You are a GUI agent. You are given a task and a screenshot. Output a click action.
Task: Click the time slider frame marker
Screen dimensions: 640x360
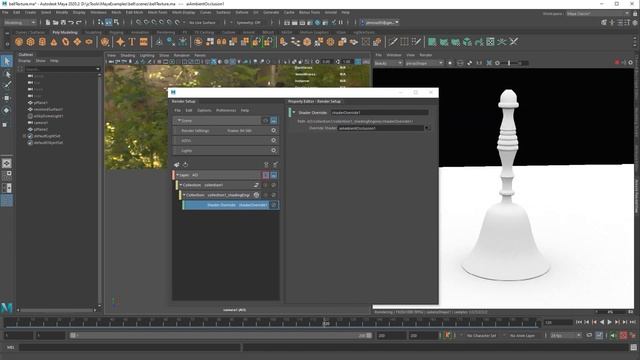pos(325,322)
